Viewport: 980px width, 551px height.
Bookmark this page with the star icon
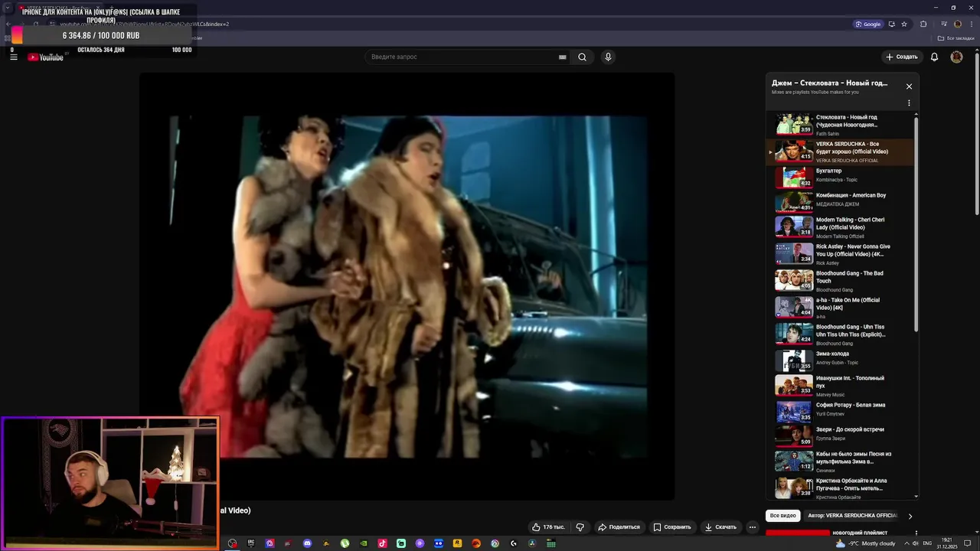coord(904,24)
